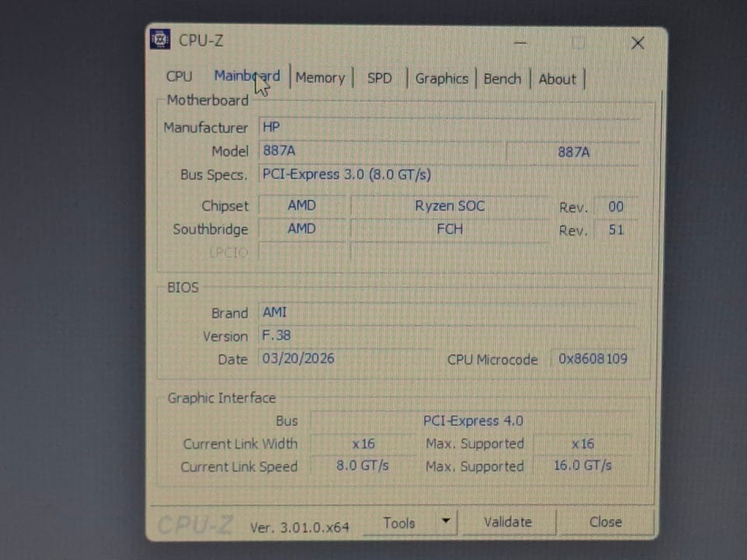
Task: Click the Current Link Speed value "8.0 GT/s"
Action: 363,466
